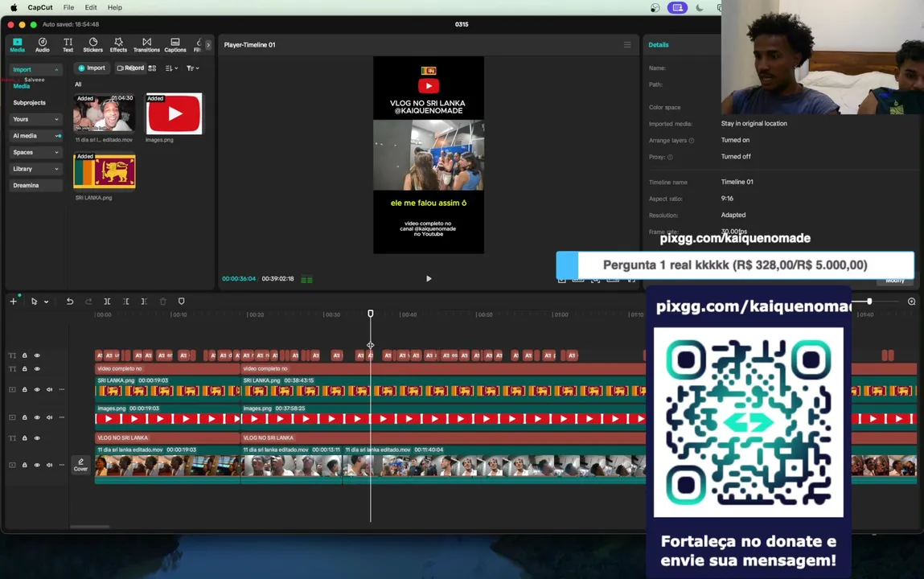The height and width of the screenshot is (579, 924).
Task: Open the Effects panel
Action: coord(118,45)
